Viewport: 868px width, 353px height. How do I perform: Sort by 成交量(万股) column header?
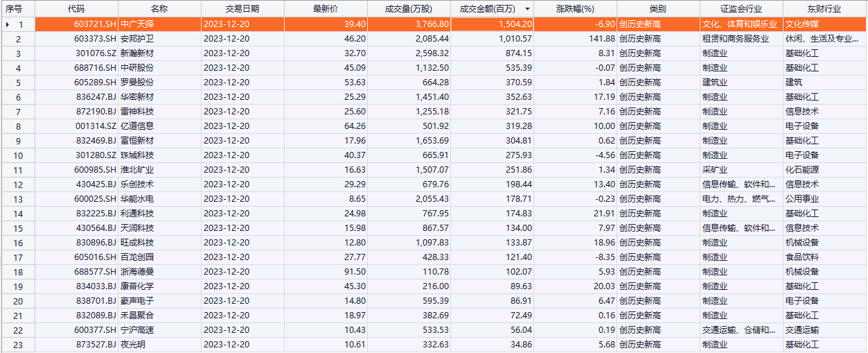[x=409, y=9]
